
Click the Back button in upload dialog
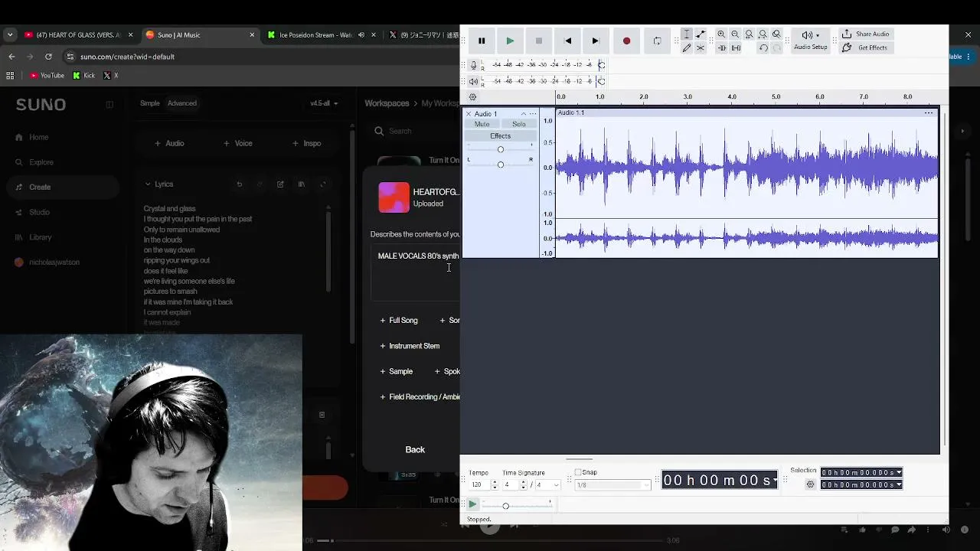415,450
